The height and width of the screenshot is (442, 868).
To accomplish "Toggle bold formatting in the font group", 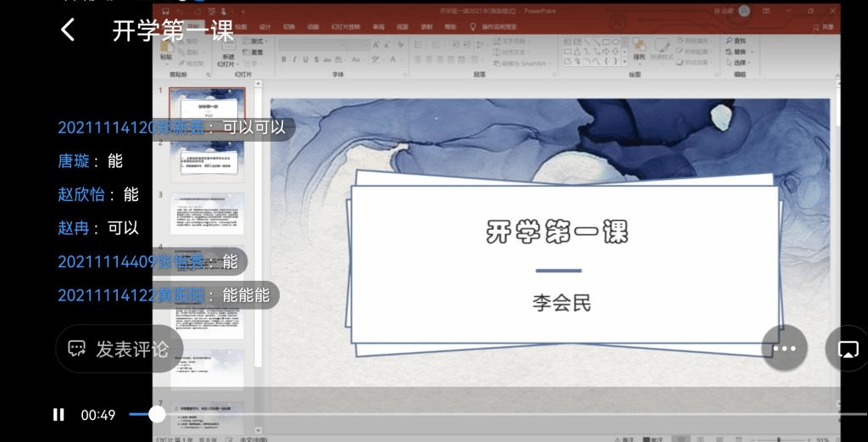I will click(284, 60).
